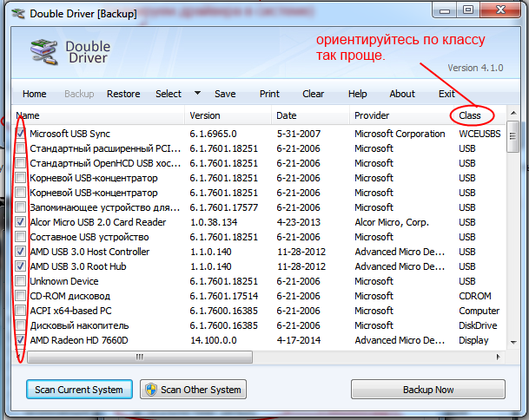Uncheck AMD USB 3.0 Host Controller
Image resolution: width=529 pixels, height=420 pixels.
pos(21,252)
